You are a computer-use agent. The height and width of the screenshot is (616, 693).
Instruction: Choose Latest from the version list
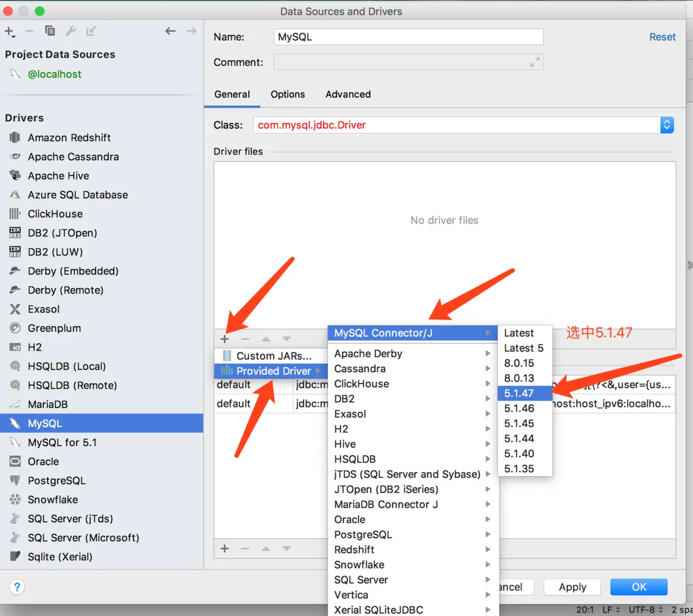click(525, 333)
